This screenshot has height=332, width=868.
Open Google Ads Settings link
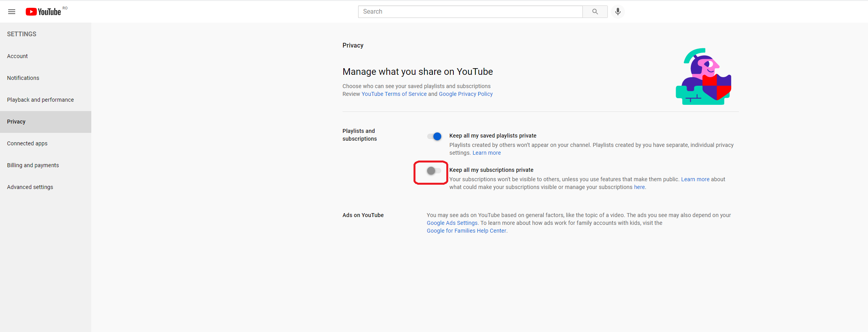coord(452,223)
